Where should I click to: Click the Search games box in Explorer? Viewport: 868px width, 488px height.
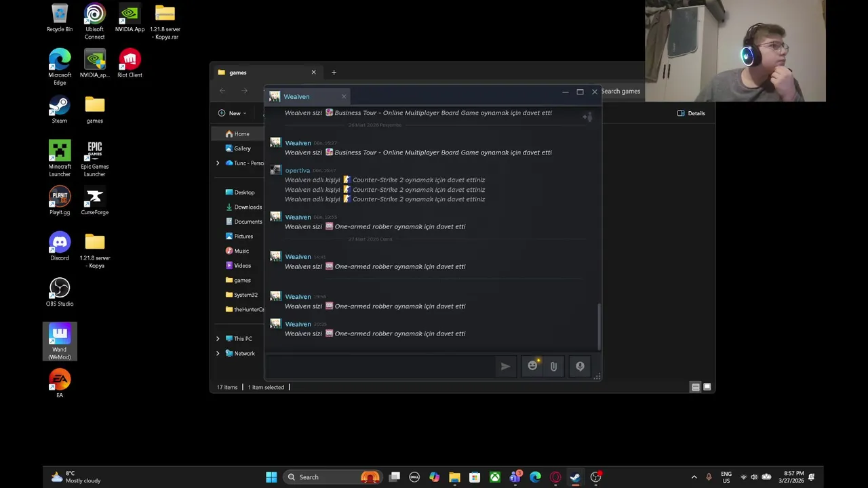(x=620, y=91)
